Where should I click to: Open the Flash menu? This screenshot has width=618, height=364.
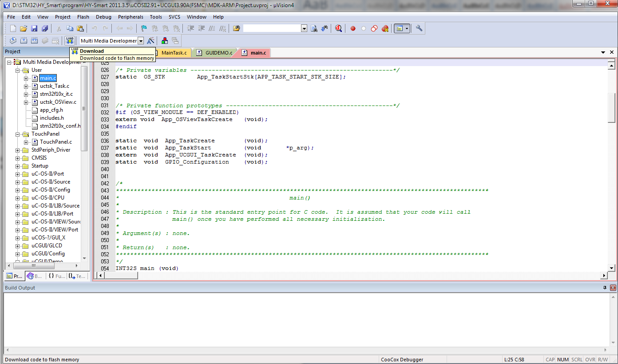83,17
